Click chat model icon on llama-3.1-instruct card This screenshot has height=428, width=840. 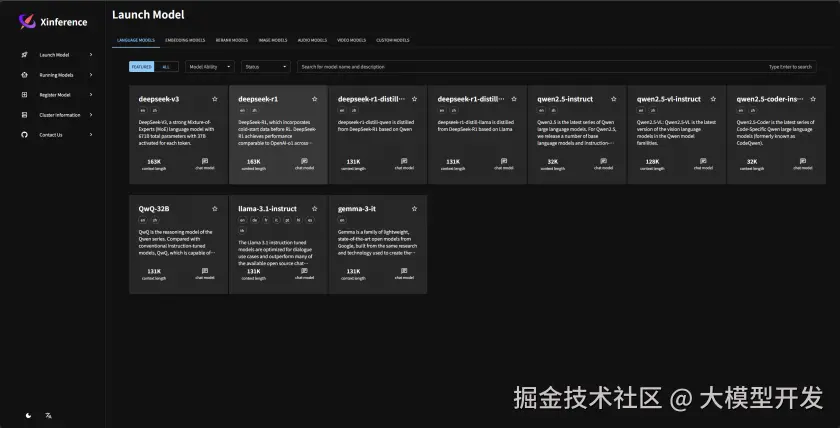coord(304,271)
